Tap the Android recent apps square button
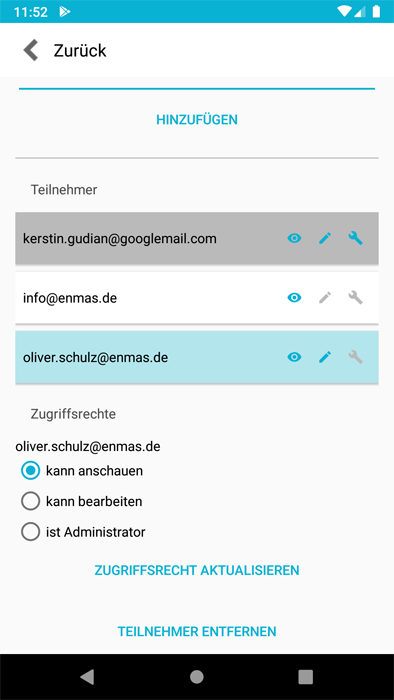 [x=306, y=677]
